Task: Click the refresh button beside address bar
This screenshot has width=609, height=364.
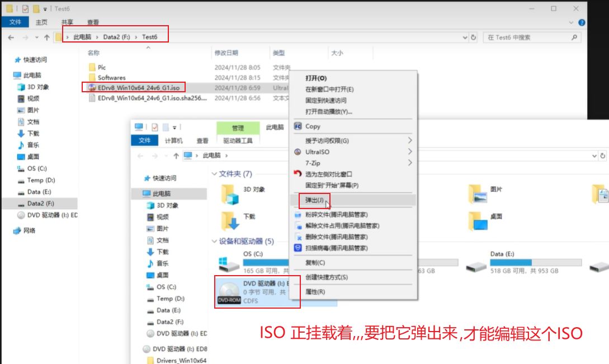Action: pos(474,37)
